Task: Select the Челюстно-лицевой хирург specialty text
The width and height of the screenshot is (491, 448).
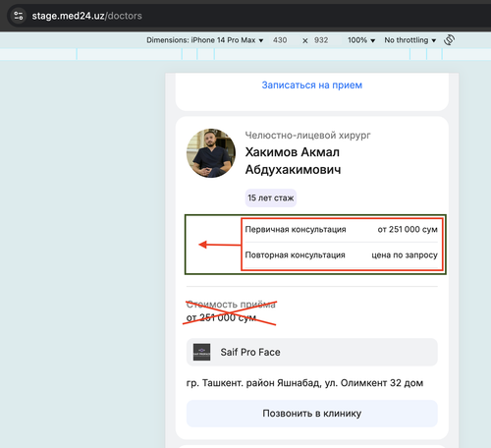Action: click(307, 136)
